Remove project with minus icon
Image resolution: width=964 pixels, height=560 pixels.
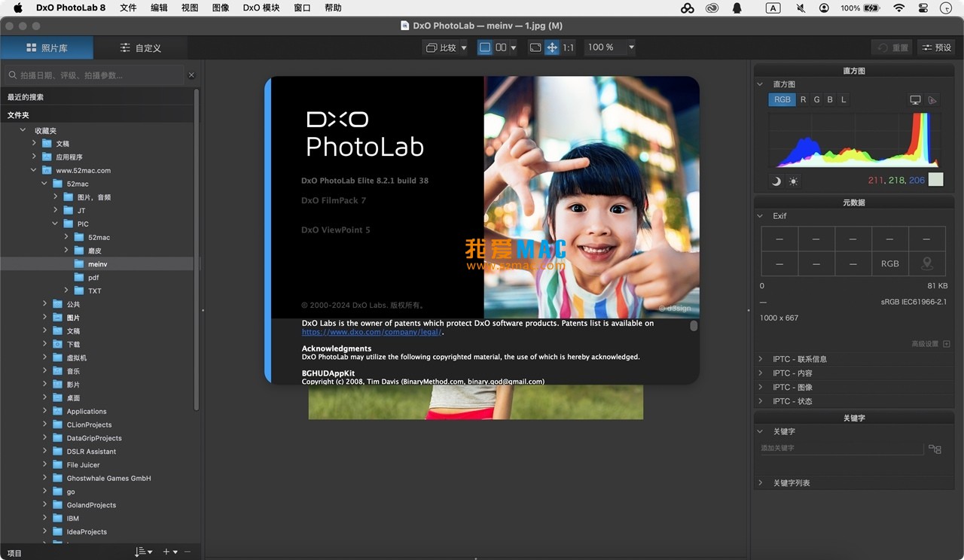188,552
